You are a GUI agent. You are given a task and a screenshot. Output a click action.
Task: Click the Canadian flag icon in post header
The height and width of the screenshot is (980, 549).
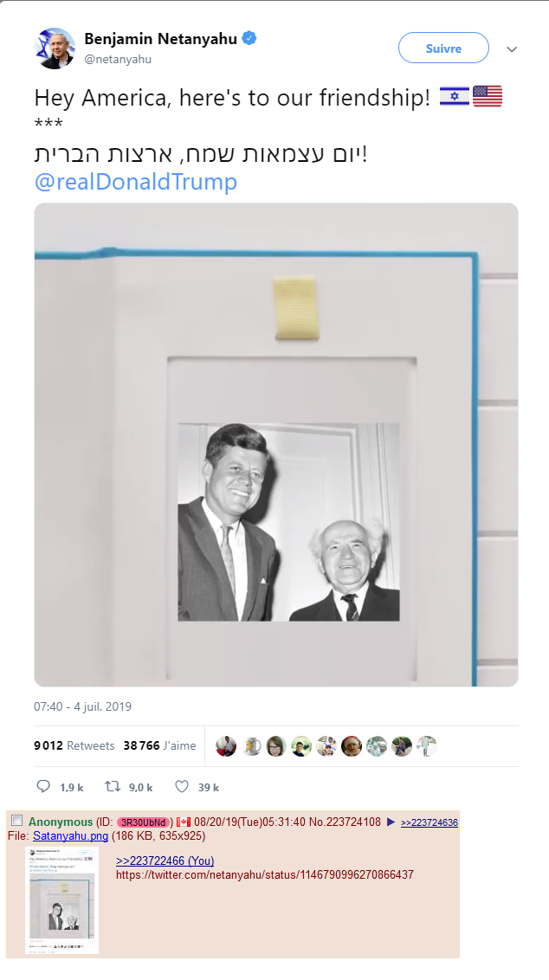tap(184, 822)
